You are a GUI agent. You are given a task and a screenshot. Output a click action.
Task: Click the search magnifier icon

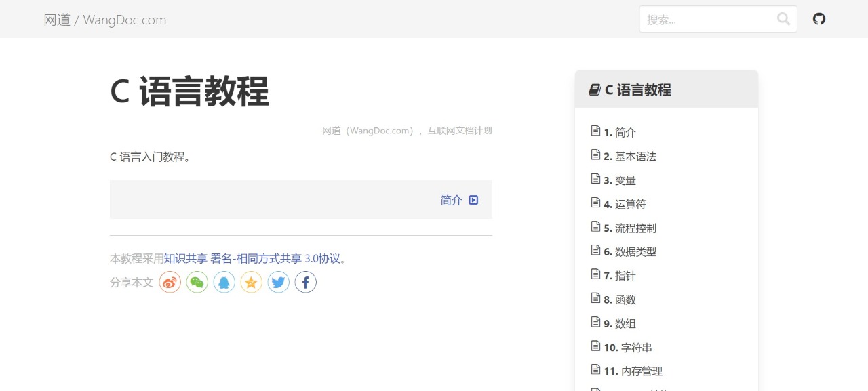783,19
